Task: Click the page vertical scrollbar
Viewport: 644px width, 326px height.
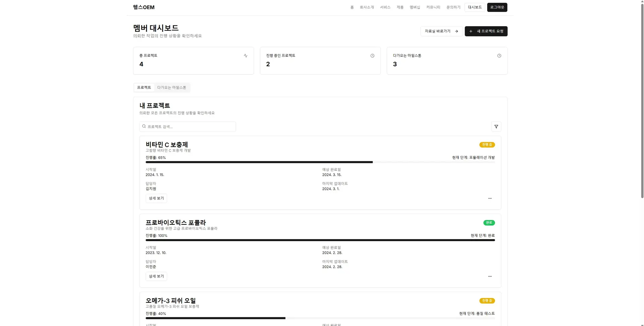Action: [642, 101]
